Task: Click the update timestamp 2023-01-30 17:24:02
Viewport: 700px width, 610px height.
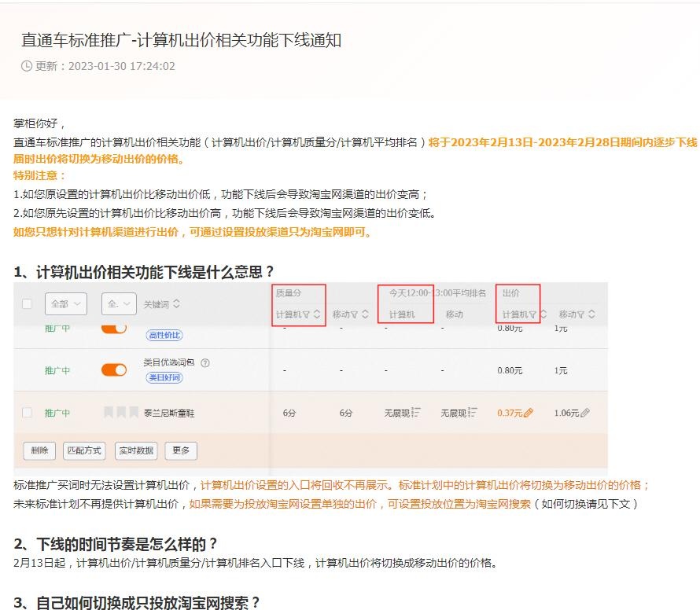Action: click(x=121, y=66)
